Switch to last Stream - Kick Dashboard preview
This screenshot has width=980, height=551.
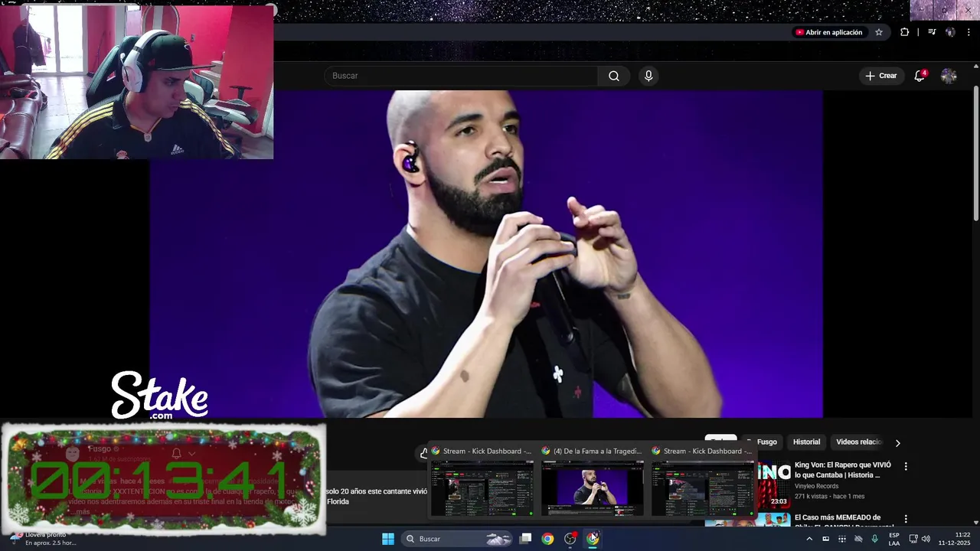click(x=702, y=482)
